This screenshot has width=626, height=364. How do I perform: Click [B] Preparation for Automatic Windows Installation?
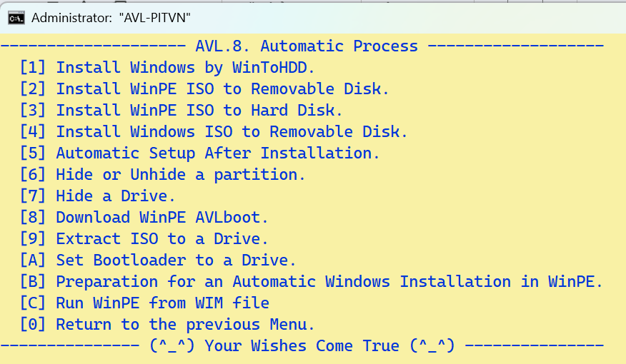(x=312, y=282)
